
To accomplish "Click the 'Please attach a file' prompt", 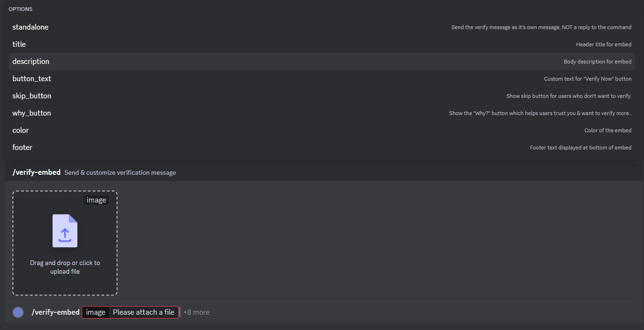I will point(143,312).
